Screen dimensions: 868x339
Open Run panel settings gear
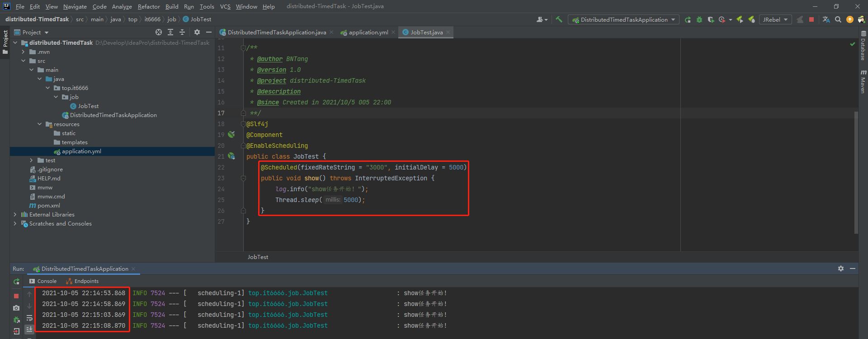[x=841, y=268]
